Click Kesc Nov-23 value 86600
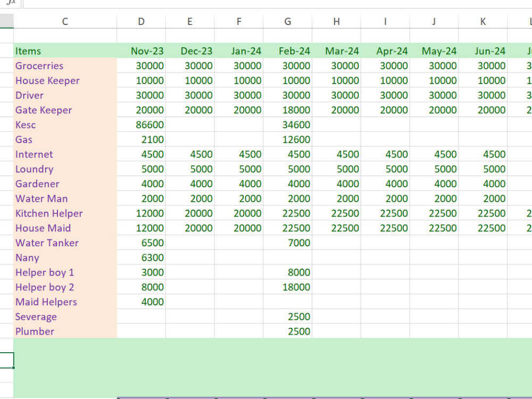This screenshot has height=399, width=532. click(x=141, y=124)
